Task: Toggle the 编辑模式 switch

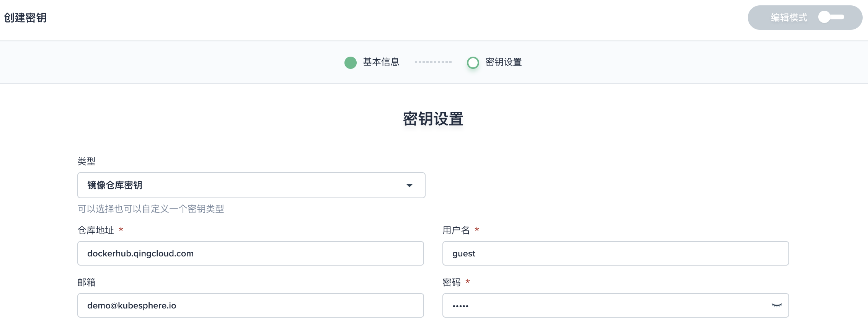Action: click(831, 17)
